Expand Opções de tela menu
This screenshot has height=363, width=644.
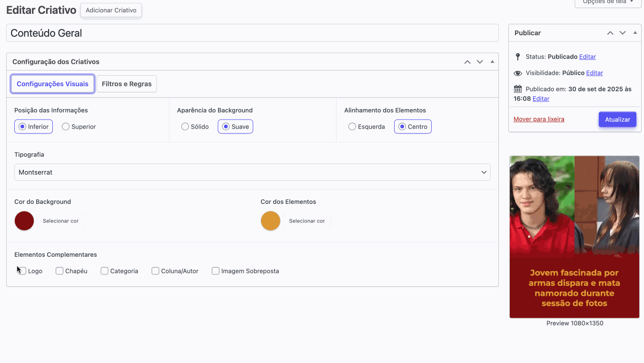(608, 2)
